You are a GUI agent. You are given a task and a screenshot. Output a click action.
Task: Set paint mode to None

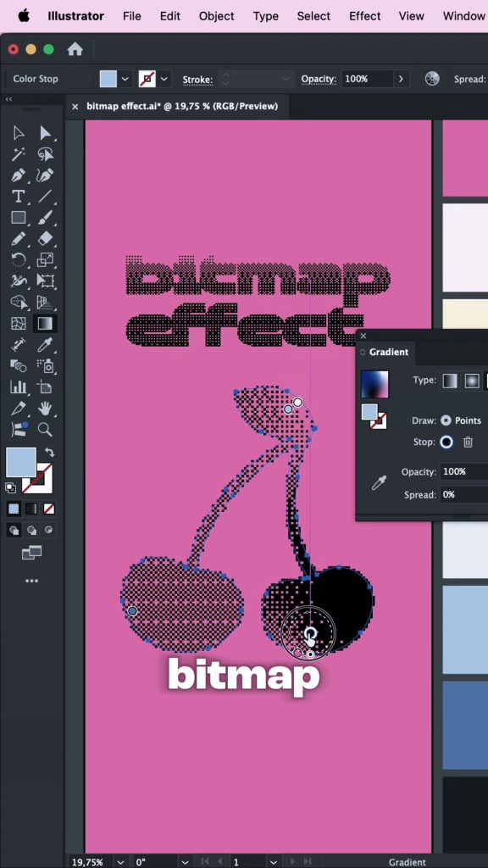point(49,509)
